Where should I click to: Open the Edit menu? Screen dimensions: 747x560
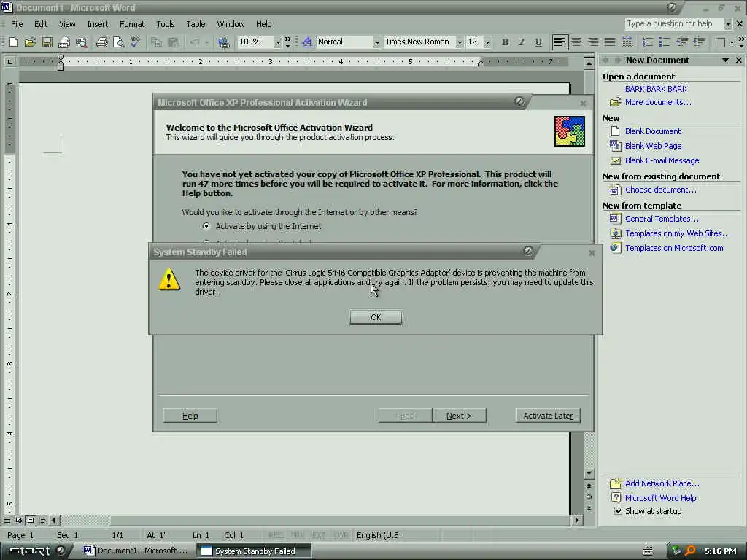41,24
